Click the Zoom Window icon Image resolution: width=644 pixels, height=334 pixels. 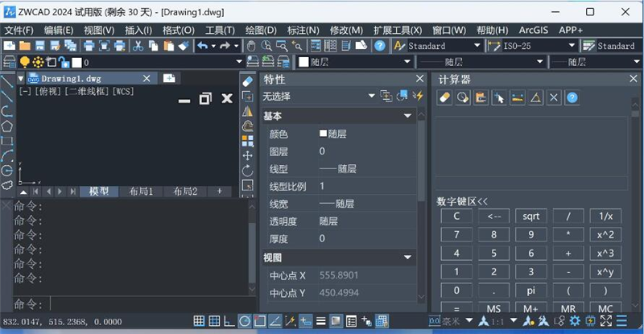coord(282,46)
